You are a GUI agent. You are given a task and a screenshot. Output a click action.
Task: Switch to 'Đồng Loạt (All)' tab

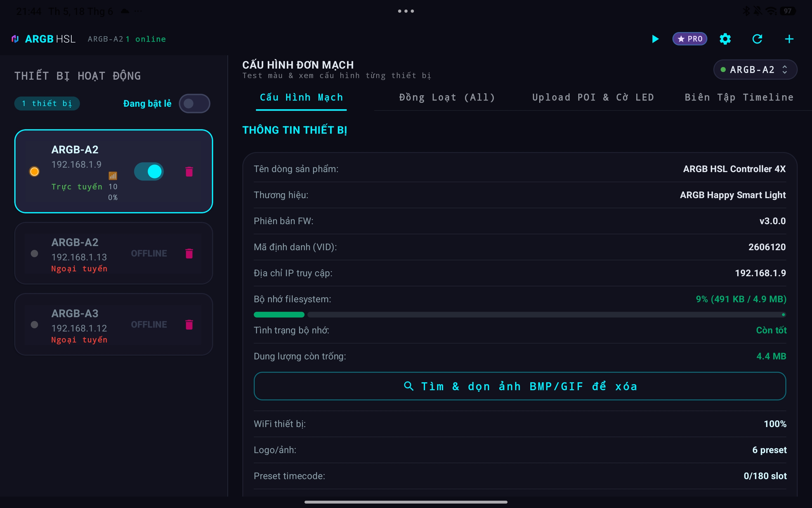pyautogui.click(x=447, y=97)
